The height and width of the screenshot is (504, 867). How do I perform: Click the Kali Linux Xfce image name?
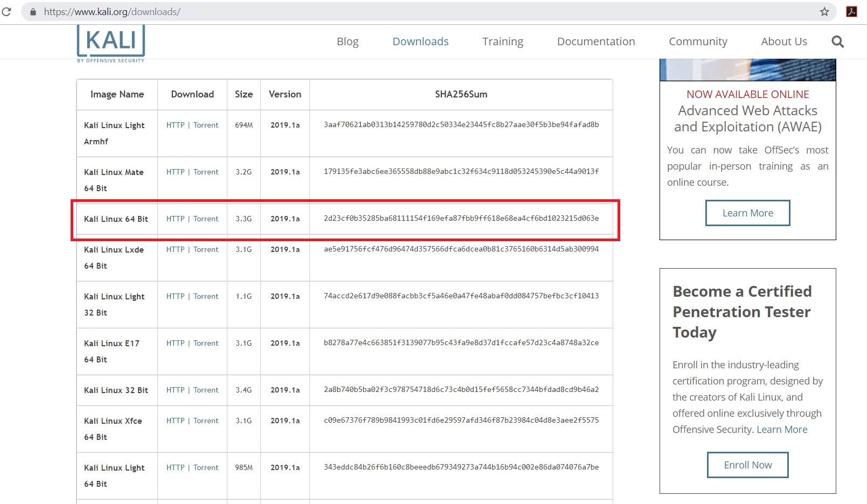click(113, 429)
